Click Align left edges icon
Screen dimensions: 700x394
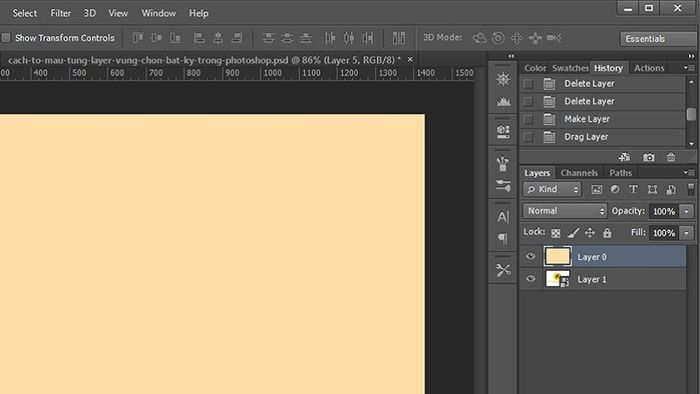tap(199, 38)
